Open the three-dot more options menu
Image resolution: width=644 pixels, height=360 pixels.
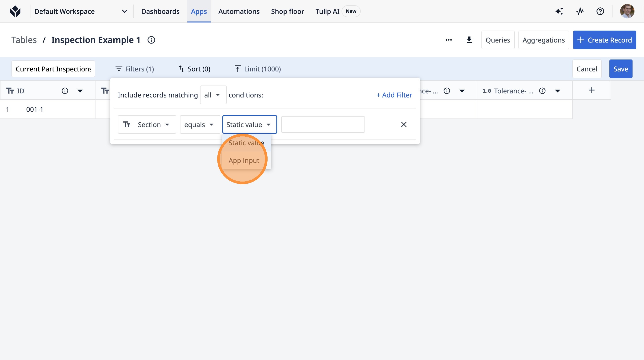tap(449, 40)
